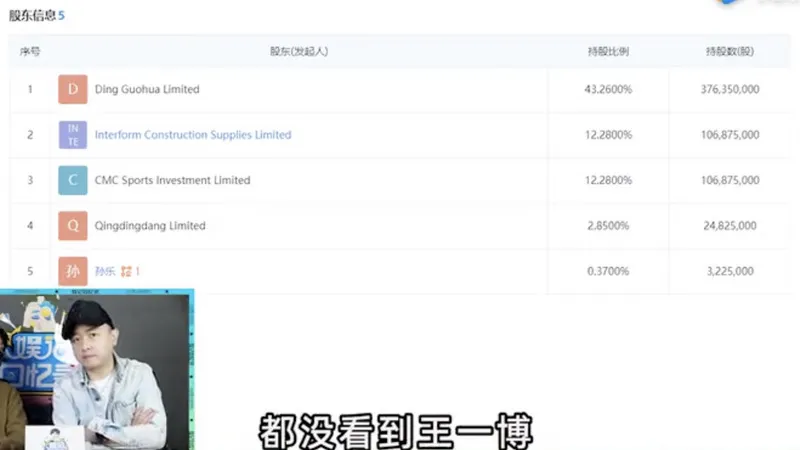This screenshot has width=800, height=450.
Task: Click the teal C avatar for CMC Sports
Action: 72,180
